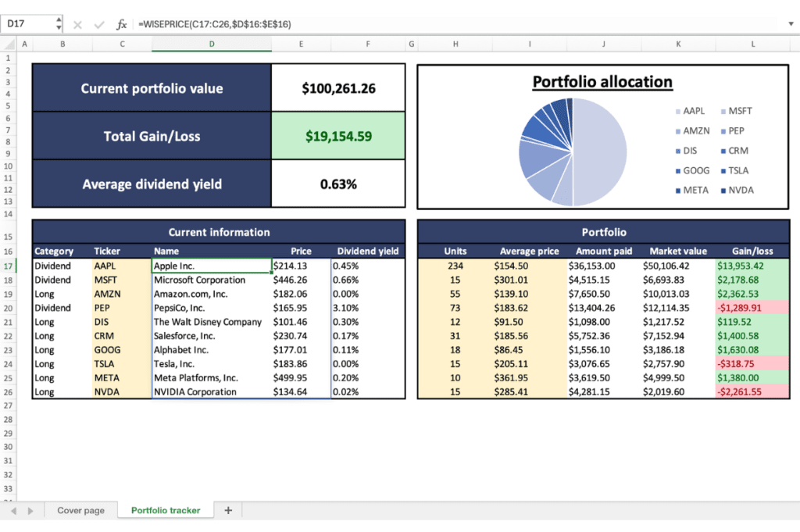
Task: Open the Name Box dropdown arrow
Action: pyautogui.click(x=59, y=24)
